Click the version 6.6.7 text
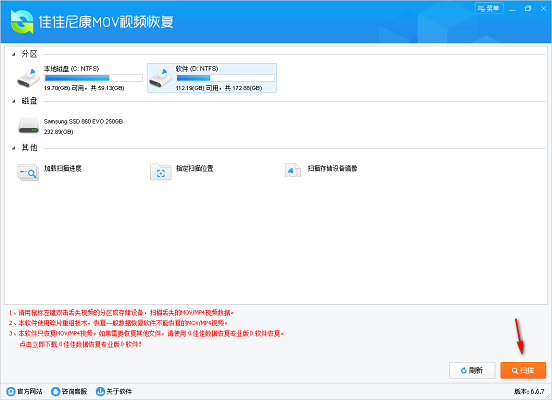The height and width of the screenshot is (400, 552). click(x=529, y=392)
